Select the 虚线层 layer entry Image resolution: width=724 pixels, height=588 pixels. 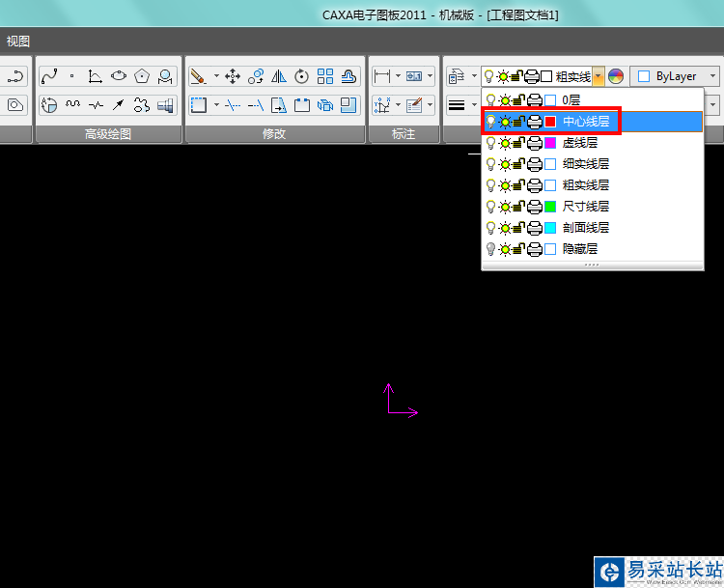tap(593, 143)
